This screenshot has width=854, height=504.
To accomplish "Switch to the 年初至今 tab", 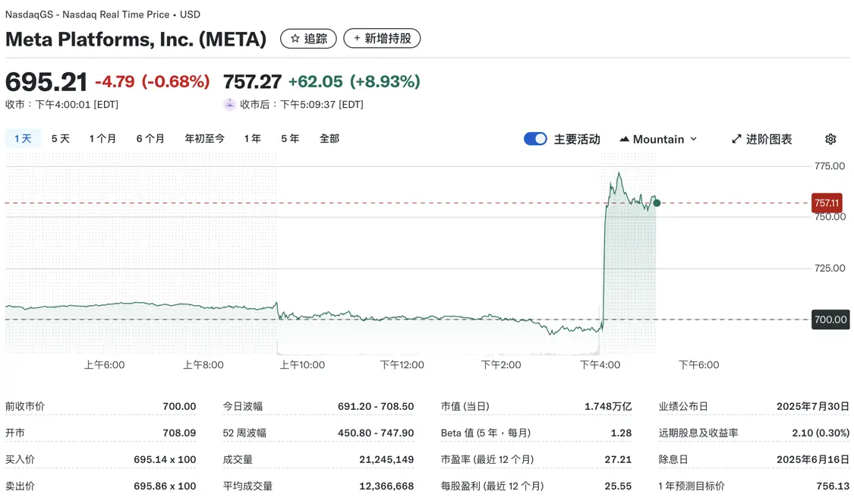I will (203, 138).
